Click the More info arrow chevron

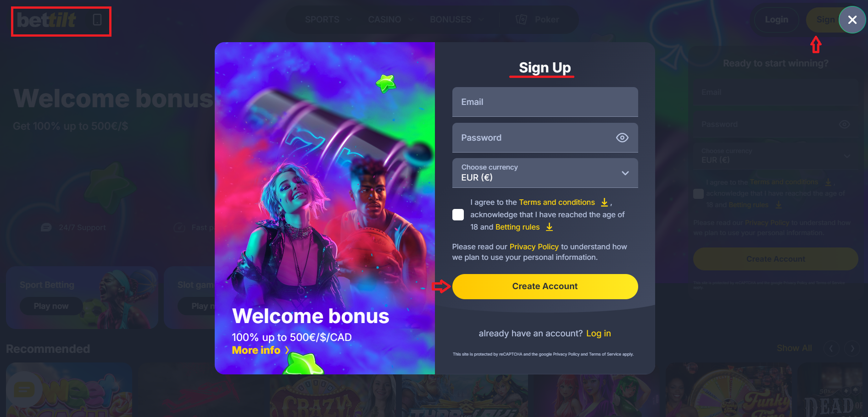pyautogui.click(x=287, y=350)
